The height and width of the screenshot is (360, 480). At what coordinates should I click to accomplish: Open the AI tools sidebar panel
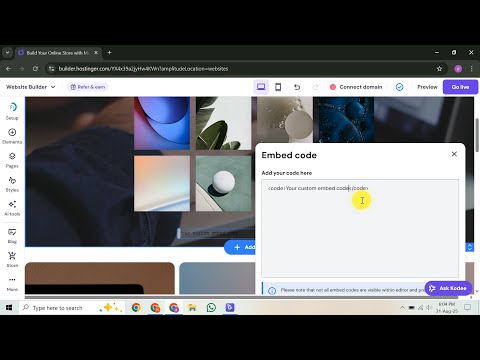pyautogui.click(x=12, y=208)
